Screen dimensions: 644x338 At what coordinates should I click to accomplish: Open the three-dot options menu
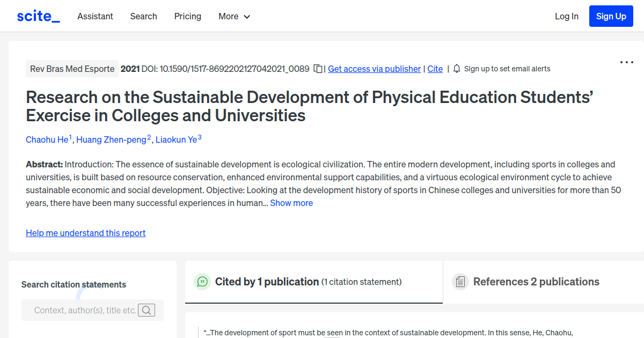tap(626, 62)
